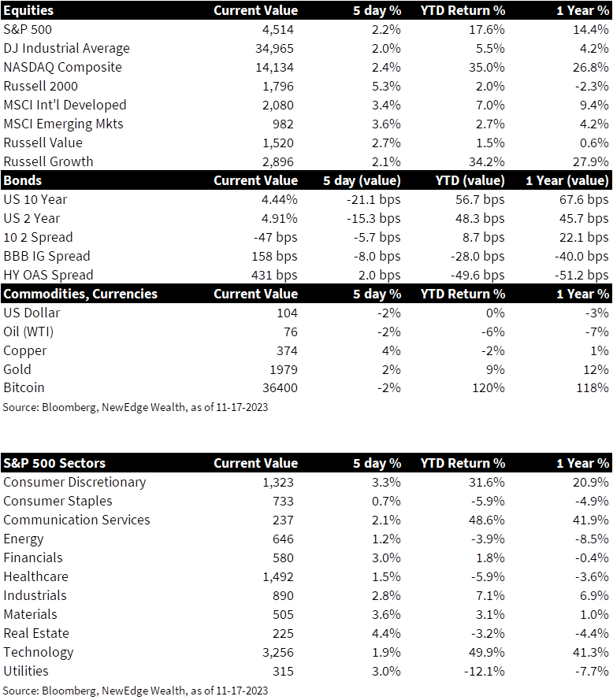Select the S&P 500 current value 4,514
The width and height of the screenshot is (613, 700).
pos(278,29)
